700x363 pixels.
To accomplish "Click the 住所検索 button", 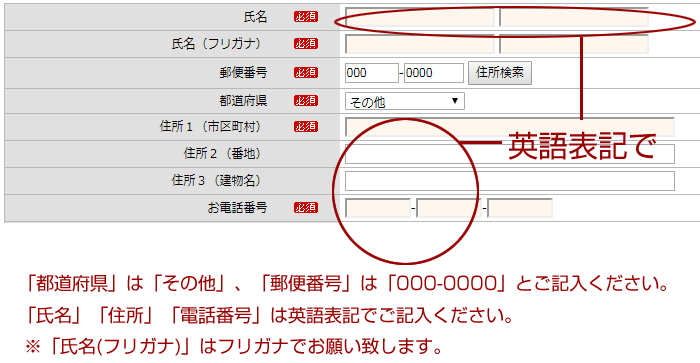I will click(500, 73).
